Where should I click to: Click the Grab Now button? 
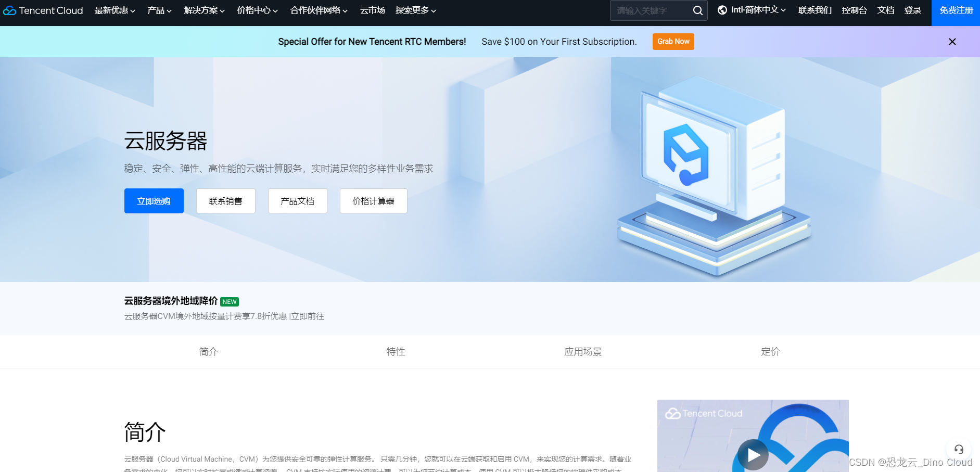[x=673, y=42]
